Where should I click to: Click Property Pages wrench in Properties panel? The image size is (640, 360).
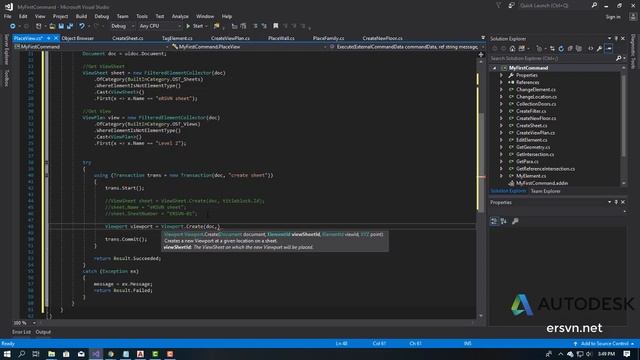pos(515,221)
